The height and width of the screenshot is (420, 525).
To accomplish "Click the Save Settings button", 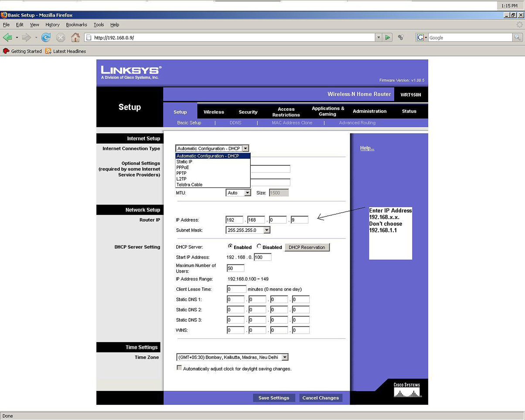I will (x=274, y=398).
